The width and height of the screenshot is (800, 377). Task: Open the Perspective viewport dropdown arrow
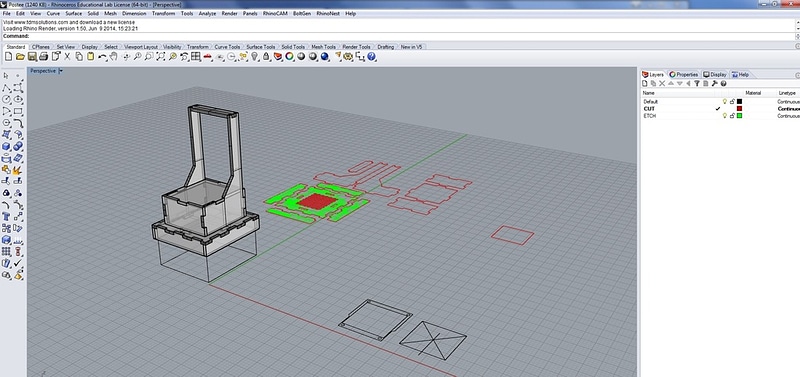pos(61,71)
